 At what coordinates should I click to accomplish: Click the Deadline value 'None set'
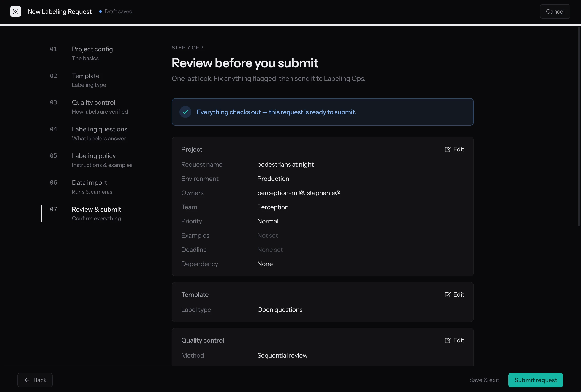[270, 250]
